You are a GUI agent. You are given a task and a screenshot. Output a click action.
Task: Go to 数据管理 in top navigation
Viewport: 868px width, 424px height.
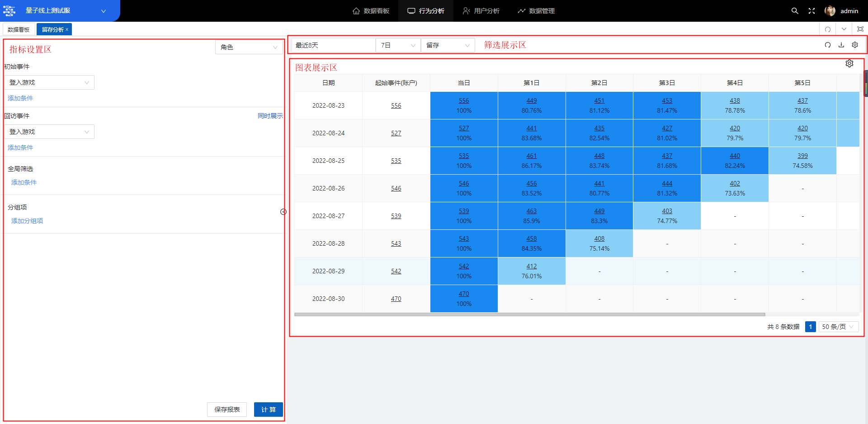point(536,11)
